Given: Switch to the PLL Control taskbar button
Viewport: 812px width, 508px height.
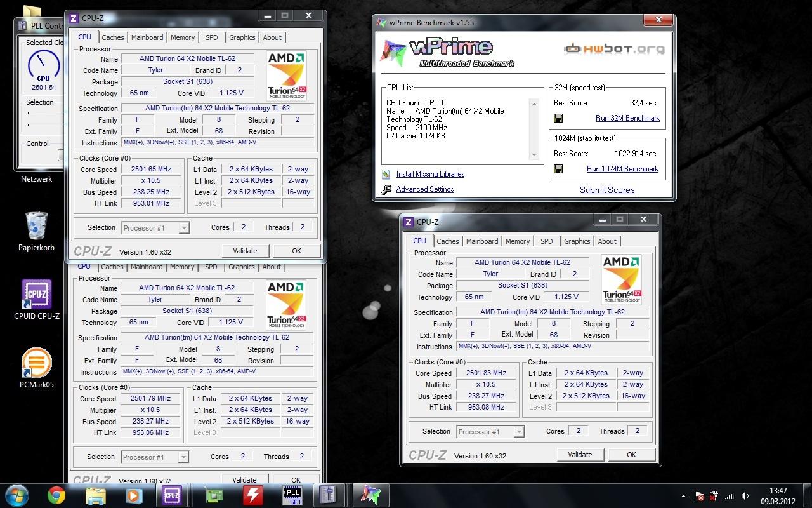Looking at the screenshot, I should (x=327, y=495).
